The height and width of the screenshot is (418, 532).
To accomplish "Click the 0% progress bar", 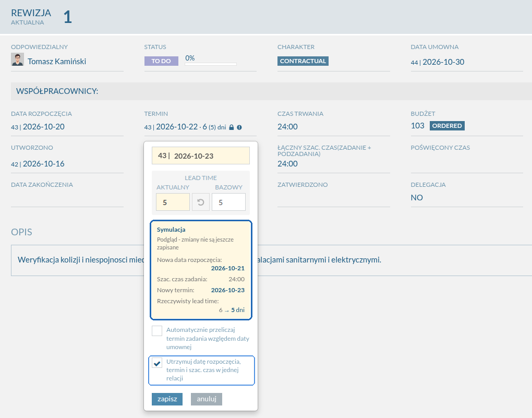I will 211,64.
